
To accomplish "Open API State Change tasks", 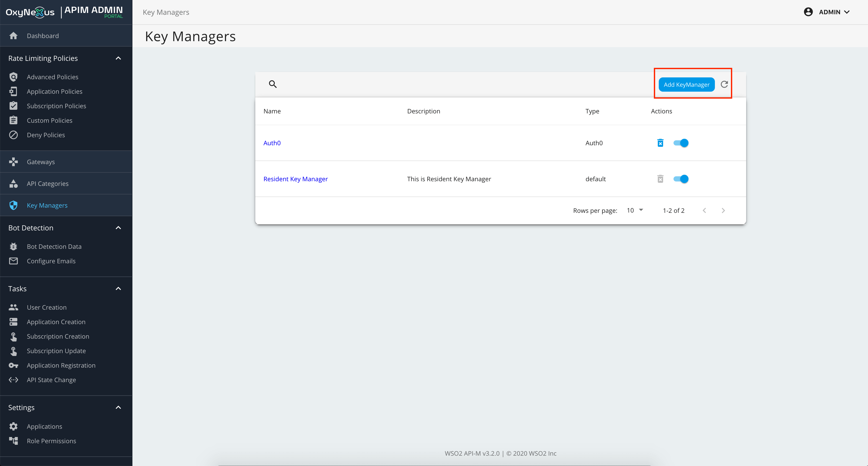I will point(51,380).
